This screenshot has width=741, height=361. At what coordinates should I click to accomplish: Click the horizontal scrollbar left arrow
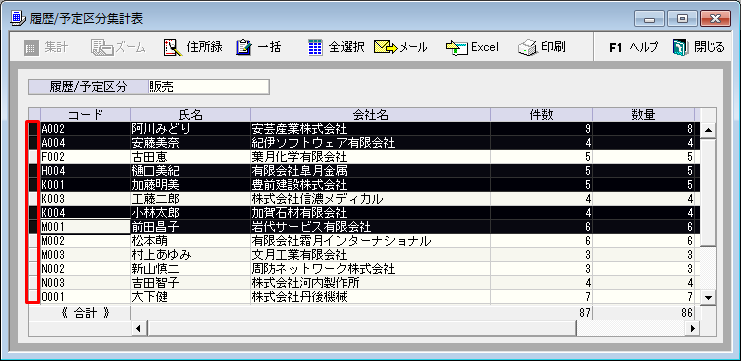pos(138,327)
